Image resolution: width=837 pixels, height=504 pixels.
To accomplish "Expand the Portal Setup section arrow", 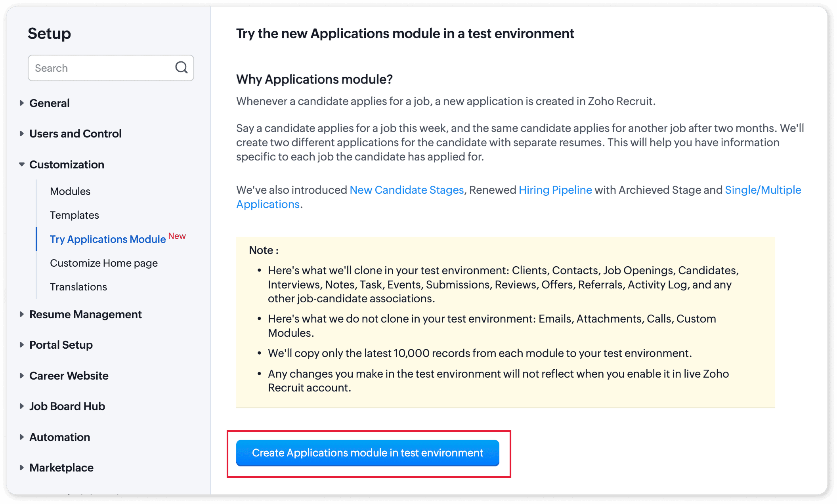I will click(x=21, y=345).
